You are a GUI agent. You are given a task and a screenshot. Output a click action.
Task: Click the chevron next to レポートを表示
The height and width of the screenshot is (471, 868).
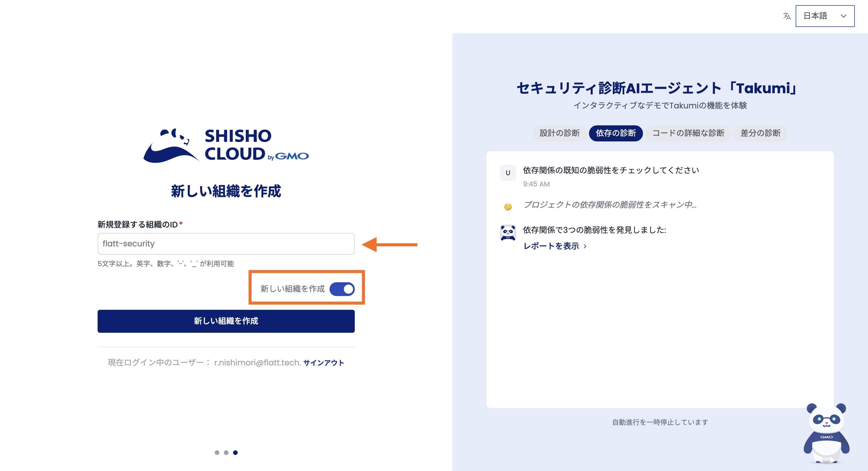pyautogui.click(x=585, y=246)
